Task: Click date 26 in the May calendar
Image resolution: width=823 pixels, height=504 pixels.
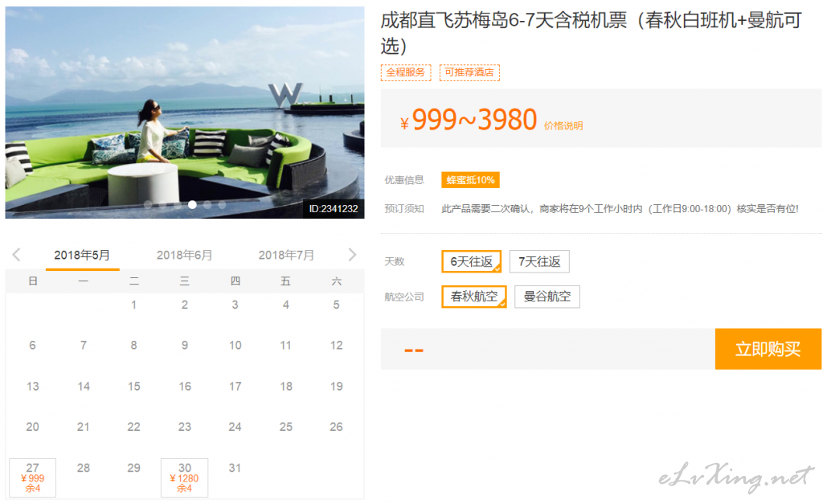Action: [337, 427]
